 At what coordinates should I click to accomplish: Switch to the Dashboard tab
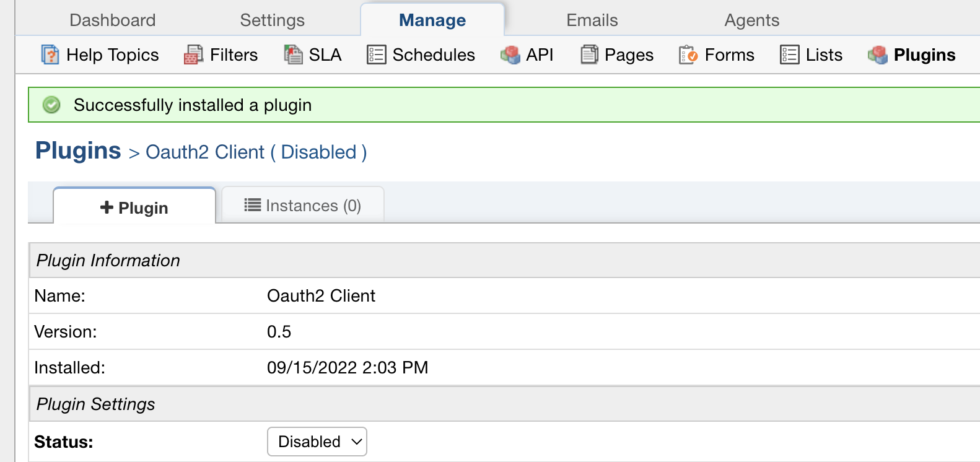[112, 20]
